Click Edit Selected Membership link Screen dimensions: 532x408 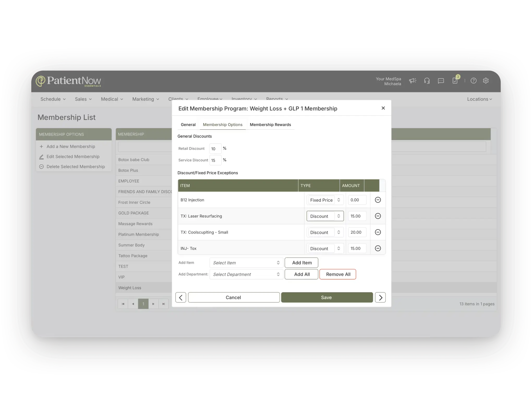(x=73, y=157)
